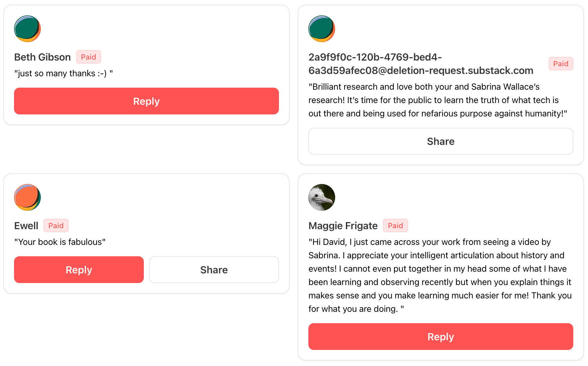Click Ewell's orange avatar icon
The image size is (588, 366).
(x=27, y=197)
